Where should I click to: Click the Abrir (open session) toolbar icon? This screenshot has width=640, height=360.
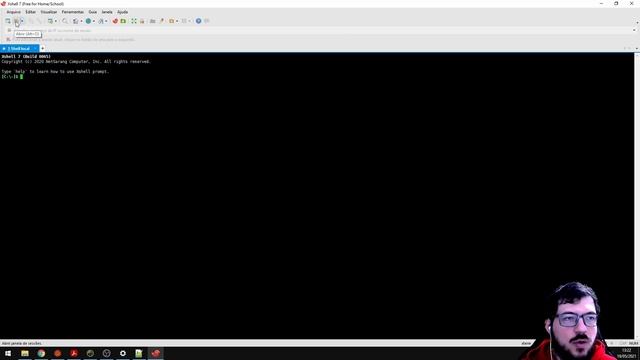tap(16, 21)
